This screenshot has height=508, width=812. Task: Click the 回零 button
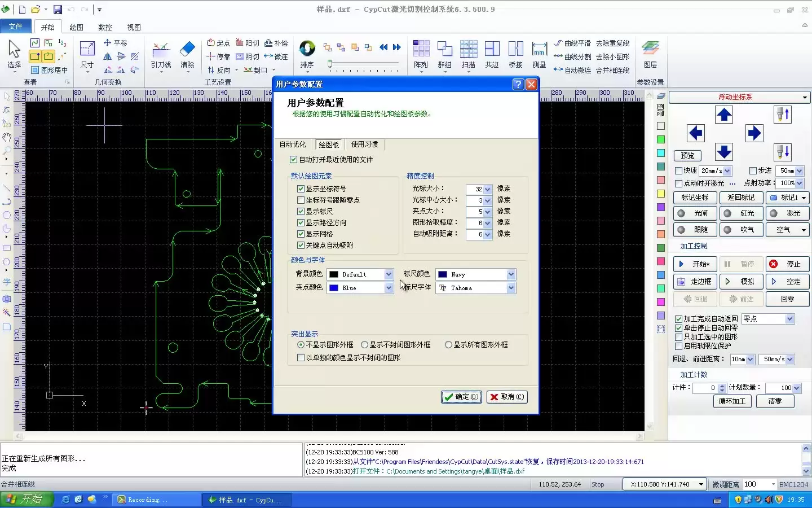787,299
